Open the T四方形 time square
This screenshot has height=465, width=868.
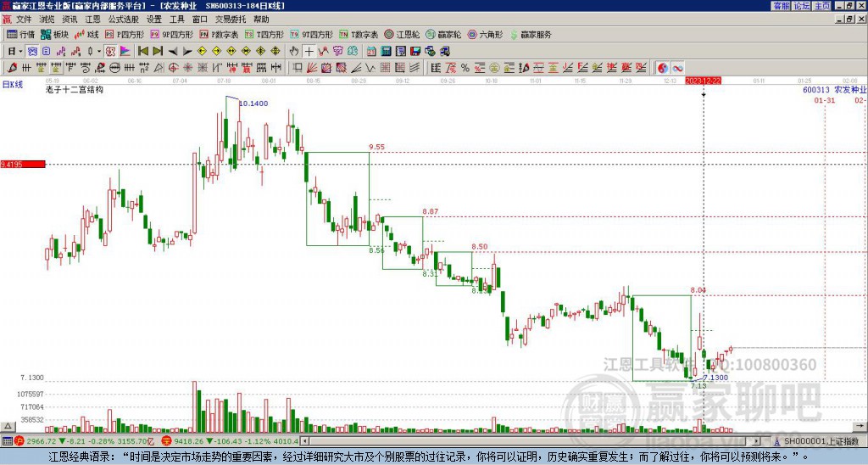(264, 34)
